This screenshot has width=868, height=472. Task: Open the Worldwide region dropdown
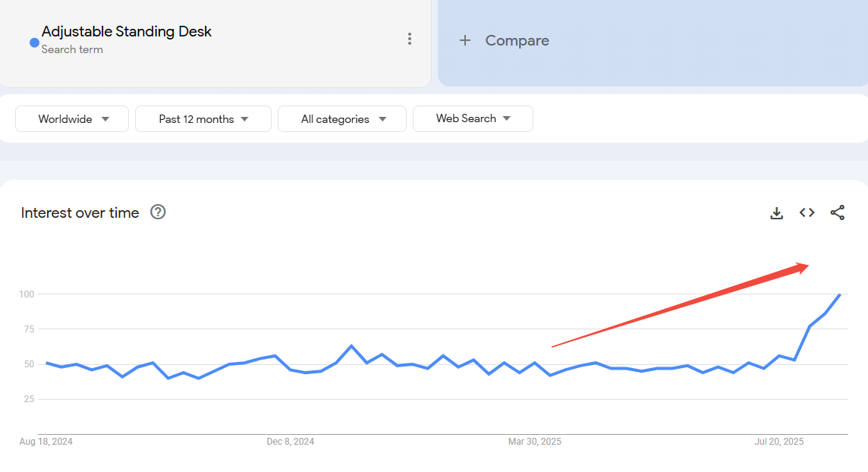tap(71, 118)
